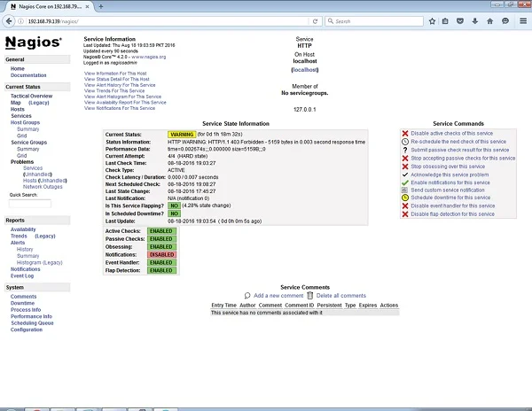
Task: Click Add a new comment link
Action: coord(278,296)
